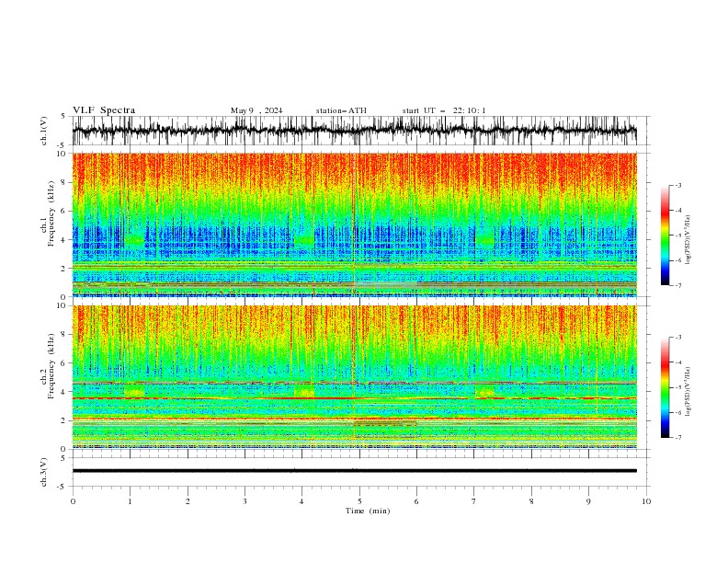Click the "ch.3(V)" axis label

(x=44, y=472)
